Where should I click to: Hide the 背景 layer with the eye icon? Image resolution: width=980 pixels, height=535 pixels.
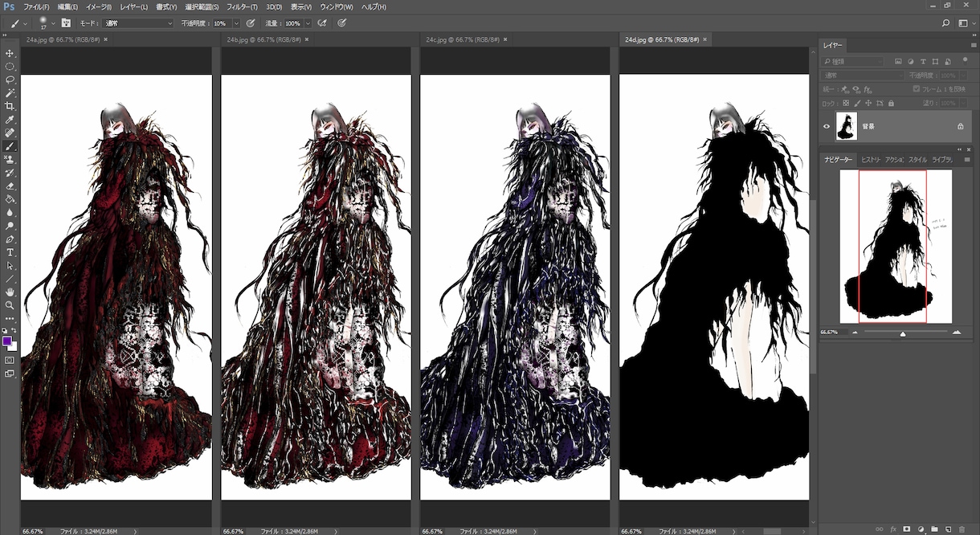(827, 126)
